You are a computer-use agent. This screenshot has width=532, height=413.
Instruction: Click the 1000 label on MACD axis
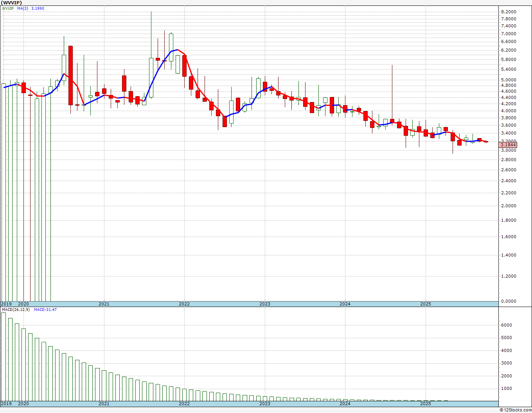click(506, 388)
